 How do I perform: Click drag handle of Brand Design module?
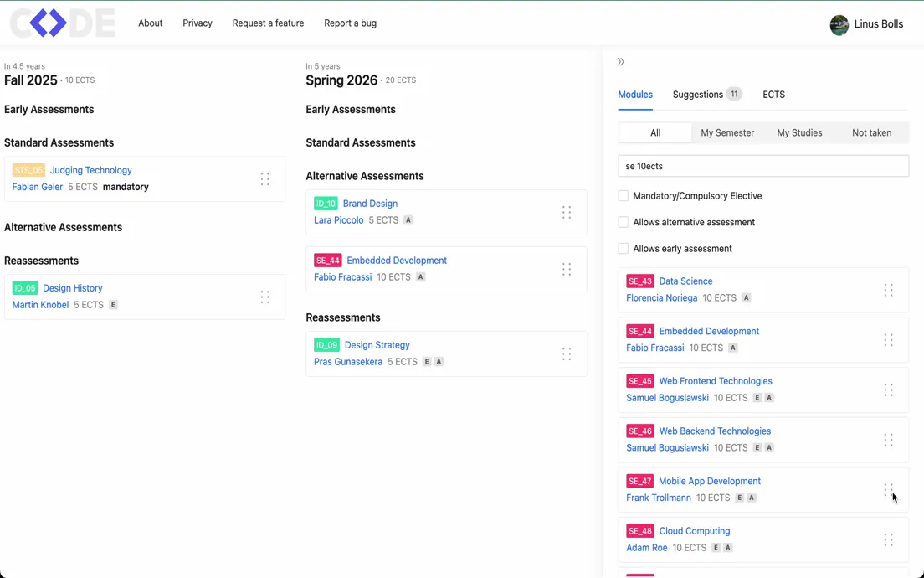(x=567, y=213)
